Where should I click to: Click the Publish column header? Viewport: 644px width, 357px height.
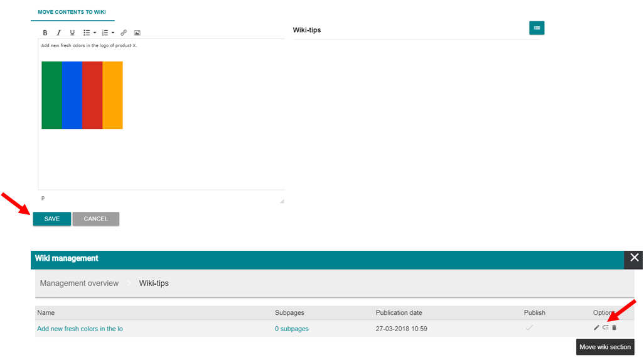pyautogui.click(x=535, y=312)
